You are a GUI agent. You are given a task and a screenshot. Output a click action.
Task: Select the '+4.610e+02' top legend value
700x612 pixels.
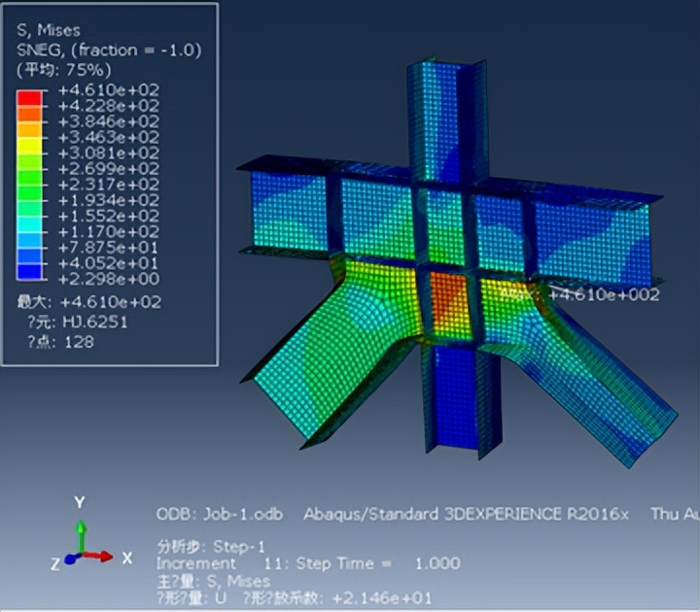click(x=109, y=90)
